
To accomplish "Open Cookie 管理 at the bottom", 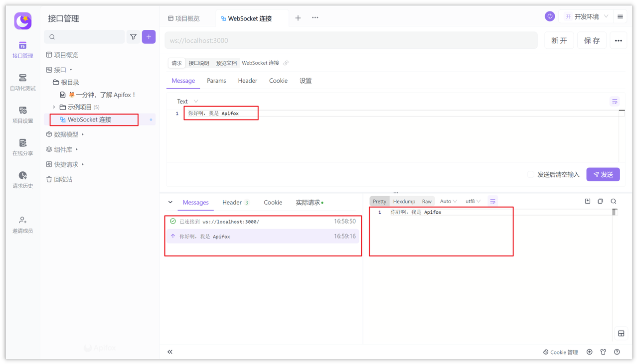I will (560, 352).
